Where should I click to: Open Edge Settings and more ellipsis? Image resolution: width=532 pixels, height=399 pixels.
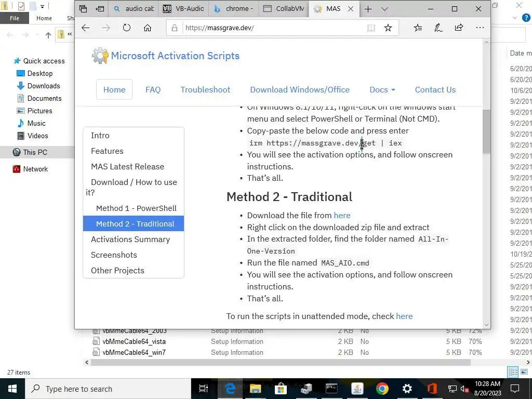click(480, 28)
